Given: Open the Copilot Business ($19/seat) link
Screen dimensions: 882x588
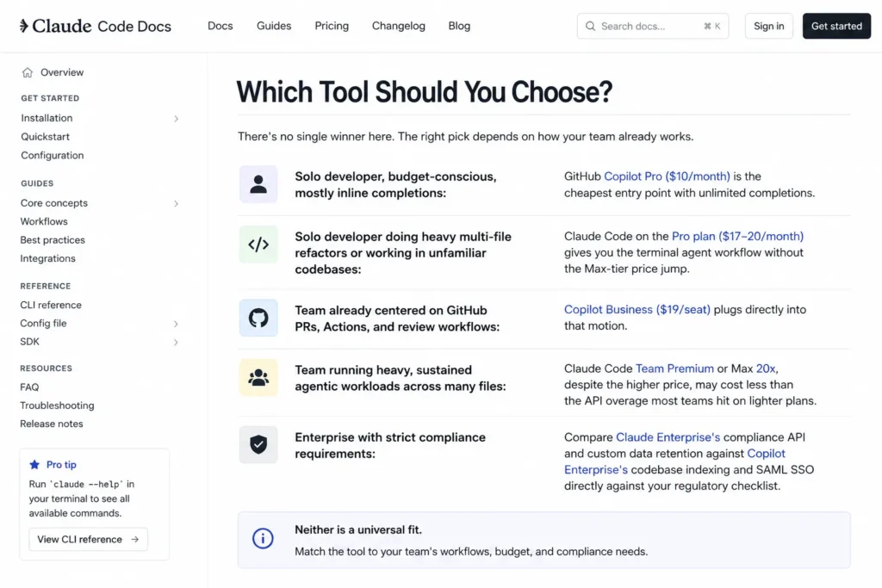Looking at the screenshot, I should [637, 310].
